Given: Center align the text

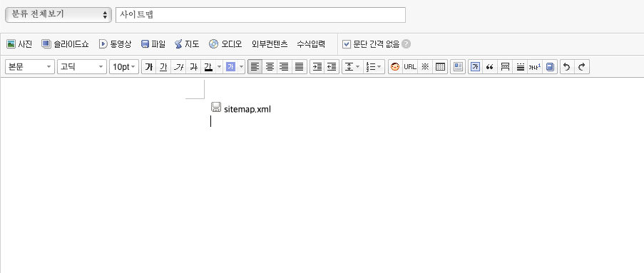Looking at the screenshot, I should [270, 66].
